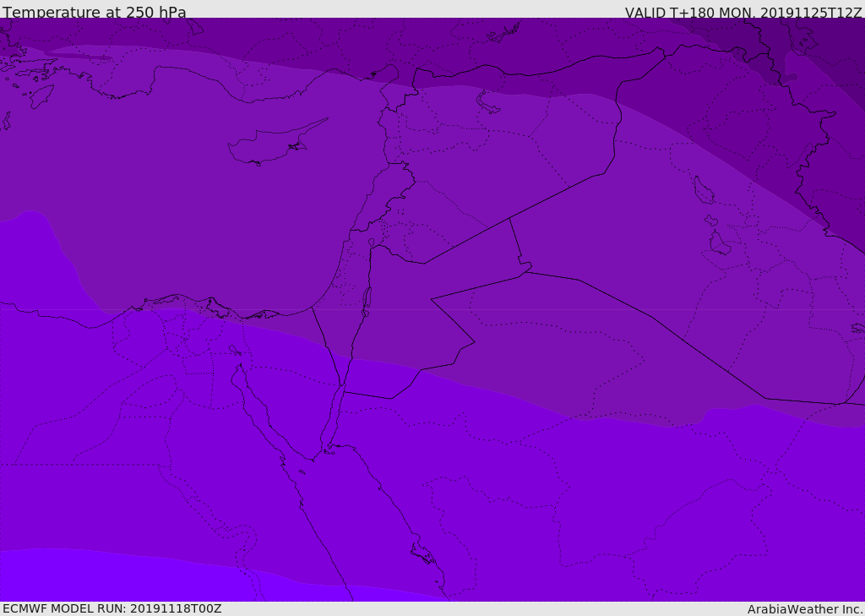Viewport: 865px width, 616px height.
Task: Click the 'ECMWF MODEL RUN: 20191118T00Z' footer text
Action: tap(112, 608)
